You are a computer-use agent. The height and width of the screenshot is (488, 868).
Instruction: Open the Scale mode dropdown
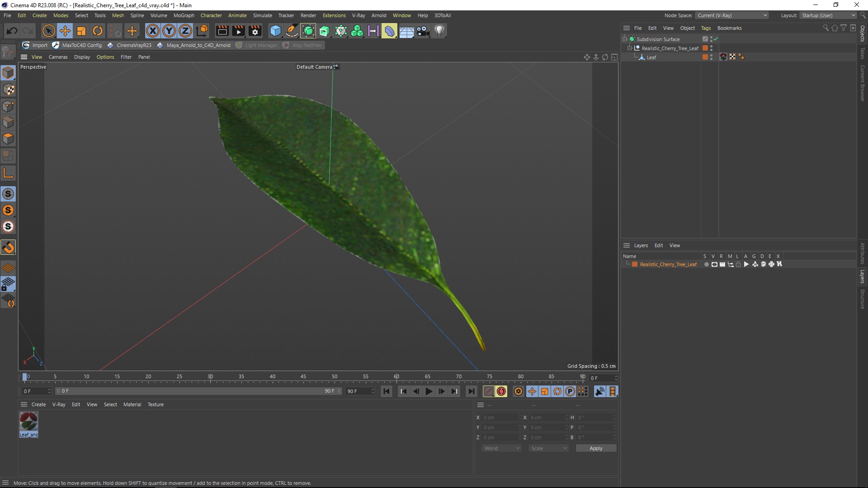[x=548, y=448]
